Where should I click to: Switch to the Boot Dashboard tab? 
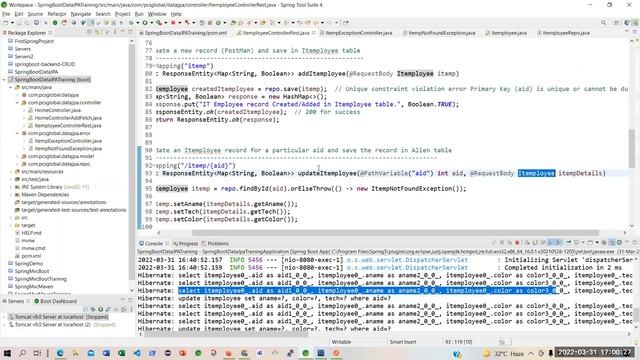56,301
